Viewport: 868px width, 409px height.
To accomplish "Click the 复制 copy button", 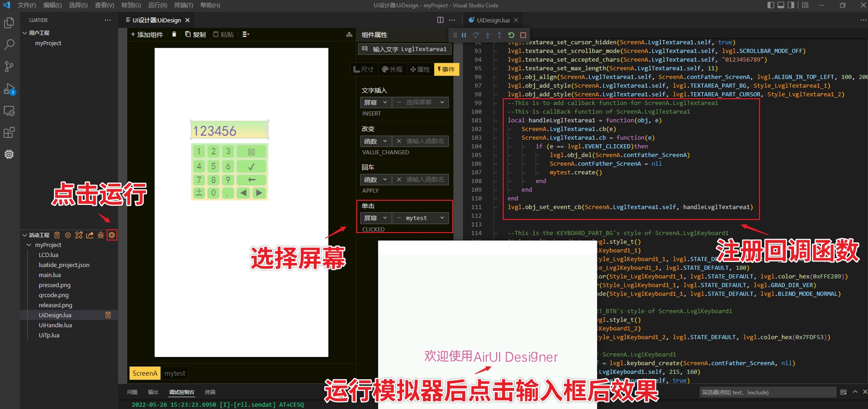I will [x=195, y=34].
